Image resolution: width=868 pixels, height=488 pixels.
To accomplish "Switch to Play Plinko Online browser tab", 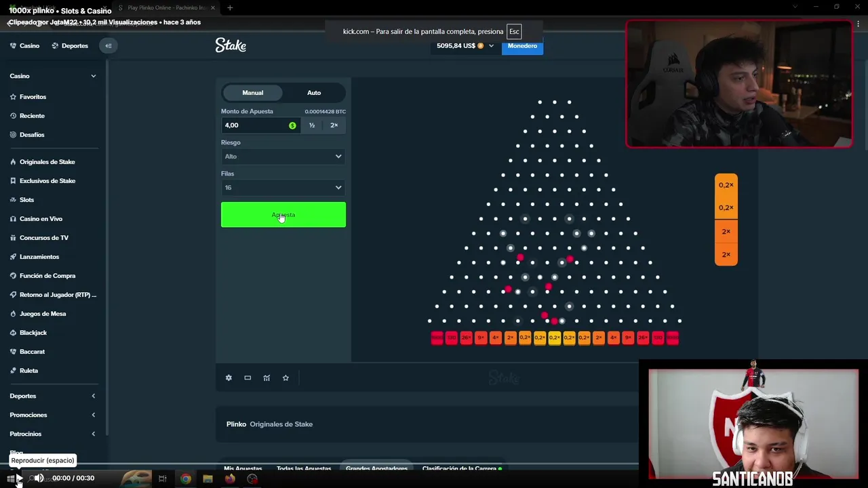I will (166, 7).
